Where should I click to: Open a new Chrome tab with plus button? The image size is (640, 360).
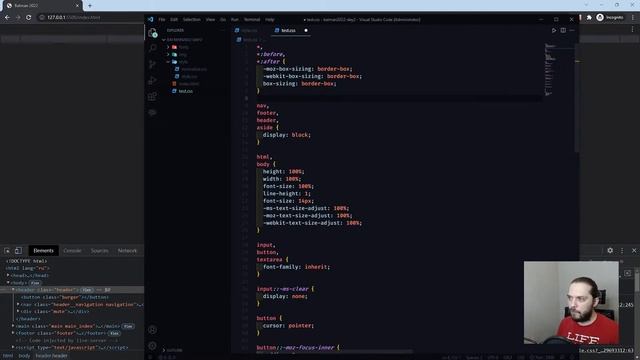(90, 6)
